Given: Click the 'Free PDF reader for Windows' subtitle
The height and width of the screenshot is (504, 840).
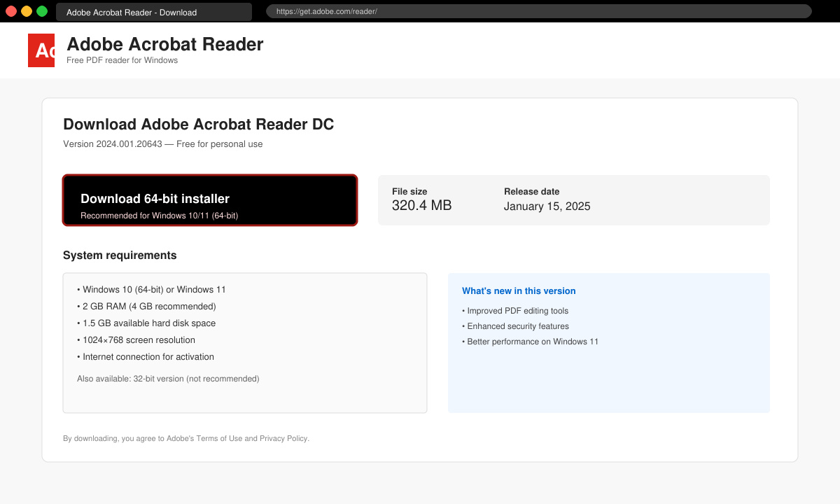Looking at the screenshot, I should [122, 60].
